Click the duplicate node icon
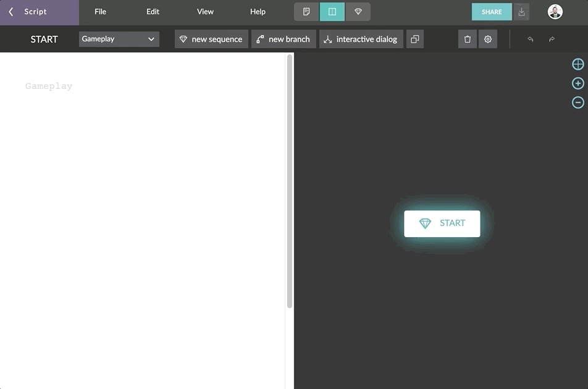Image resolution: width=588 pixels, height=389 pixels. [x=415, y=39]
